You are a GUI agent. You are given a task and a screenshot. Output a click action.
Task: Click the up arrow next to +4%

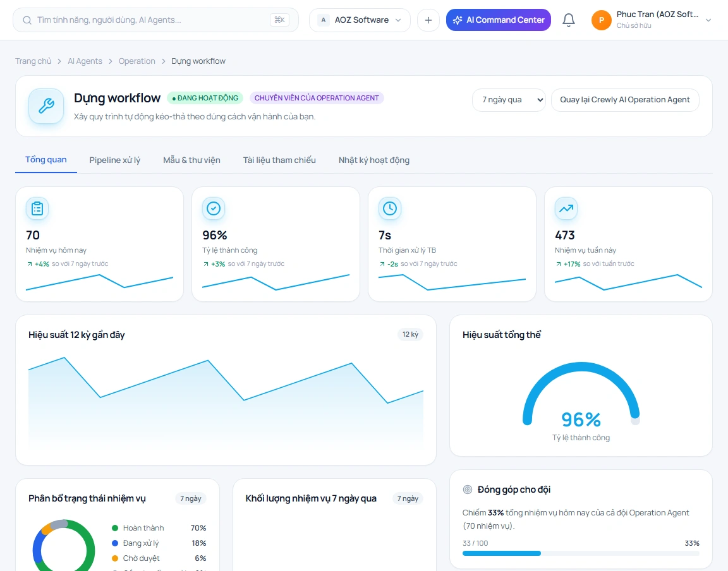click(x=30, y=263)
